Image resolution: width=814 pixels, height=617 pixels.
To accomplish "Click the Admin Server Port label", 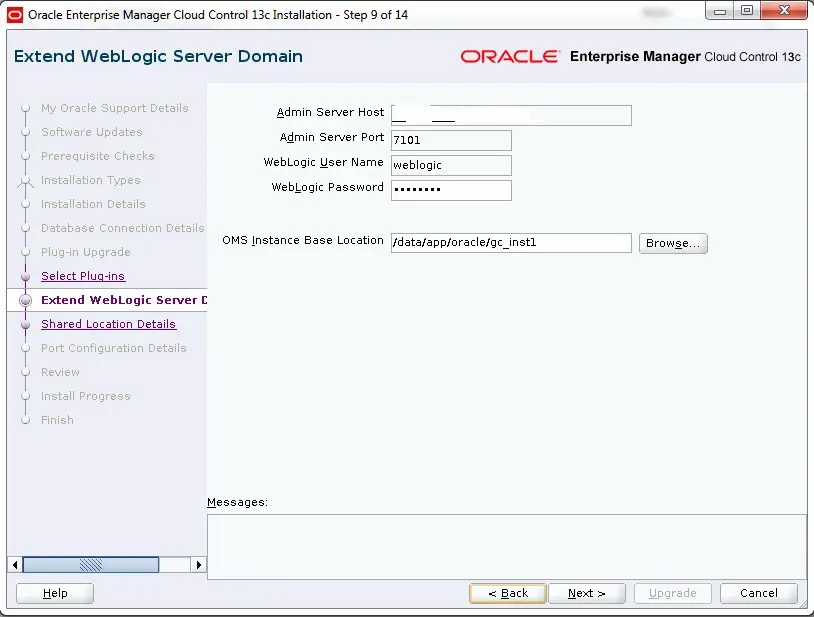I will coord(332,137).
